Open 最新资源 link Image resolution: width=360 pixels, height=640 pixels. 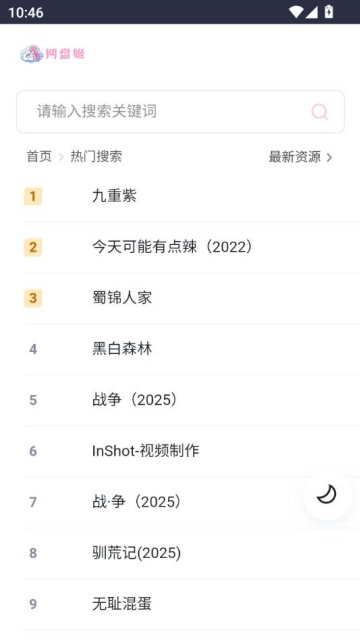295,156
